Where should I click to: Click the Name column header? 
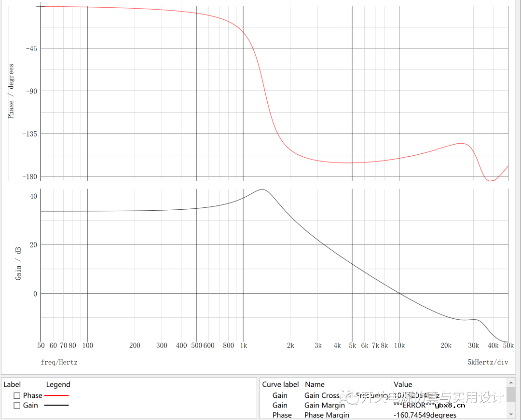pos(315,384)
